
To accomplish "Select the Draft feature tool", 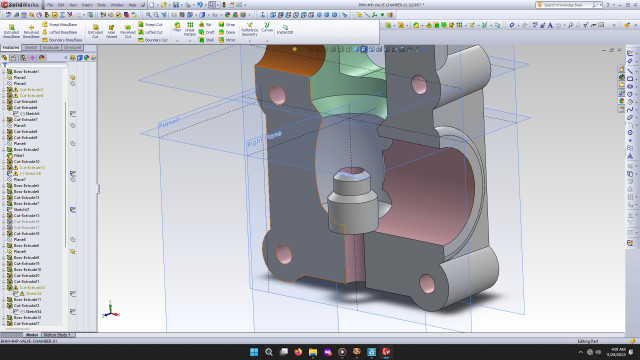I will (x=206, y=32).
